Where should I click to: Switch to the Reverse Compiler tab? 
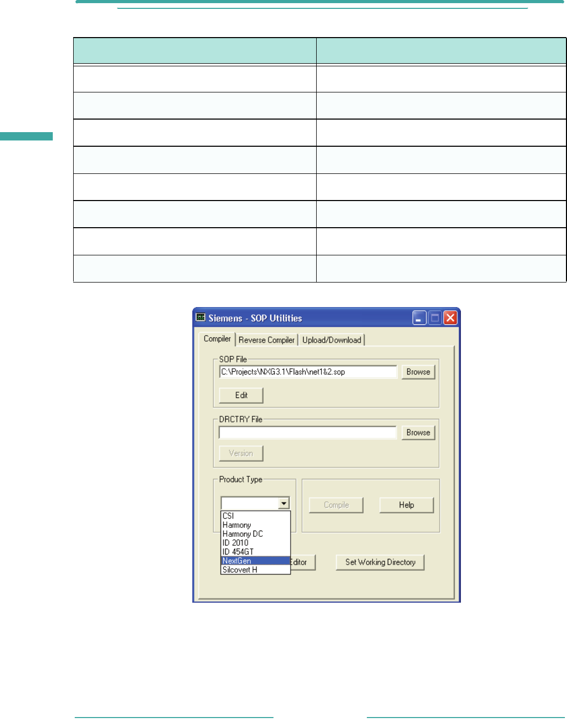[267, 340]
